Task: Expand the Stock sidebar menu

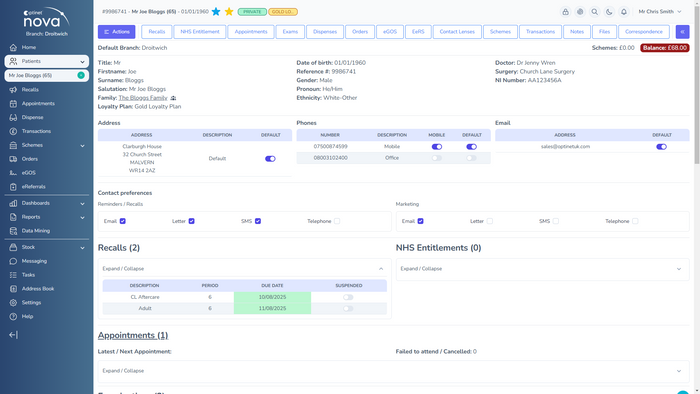Action: pyautogui.click(x=82, y=248)
